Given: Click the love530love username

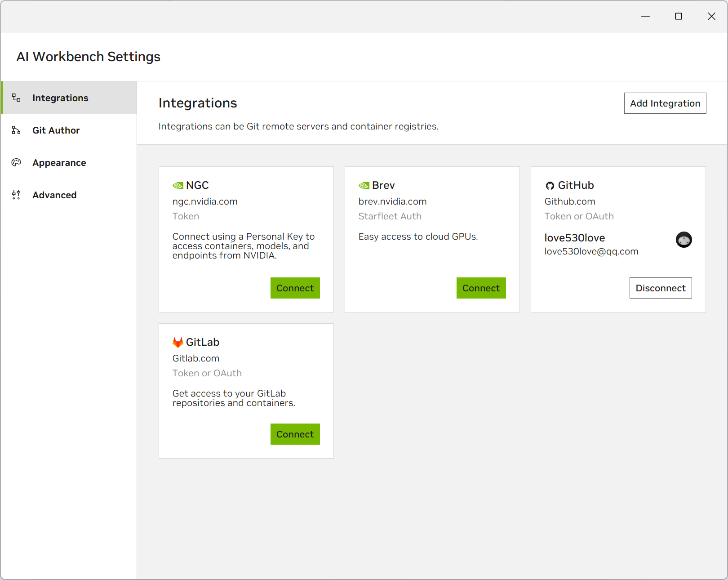Looking at the screenshot, I should [x=575, y=237].
